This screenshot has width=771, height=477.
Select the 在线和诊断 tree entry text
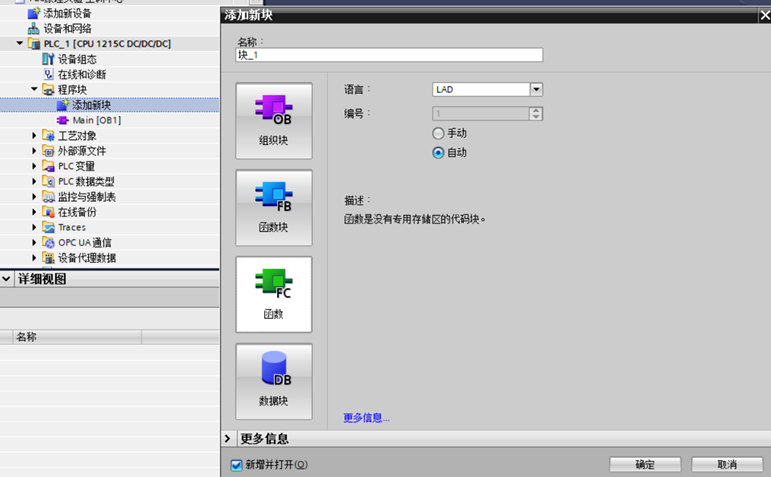pyautogui.click(x=82, y=74)
